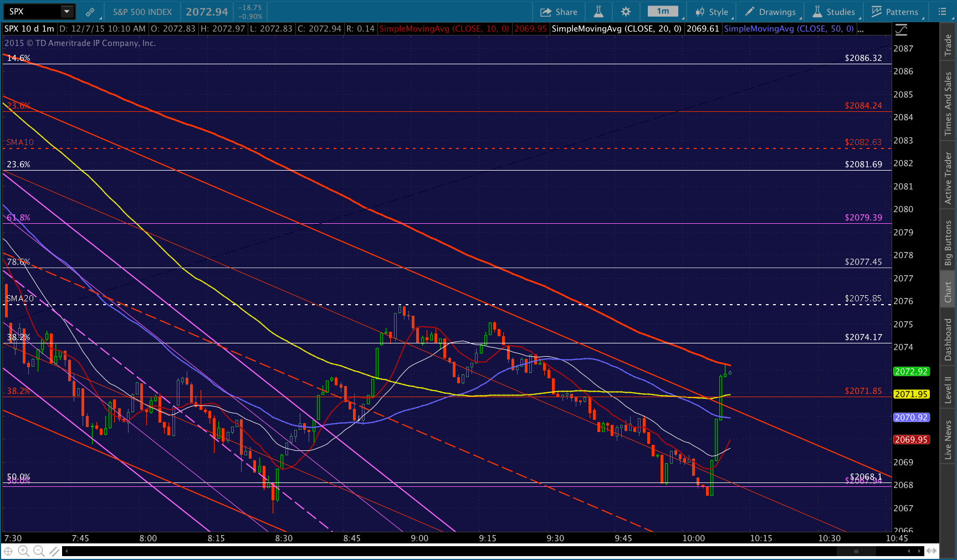
Task: Toggle the price axis scale curve icon
Action: pyautogui.click(x=902, y=29)
